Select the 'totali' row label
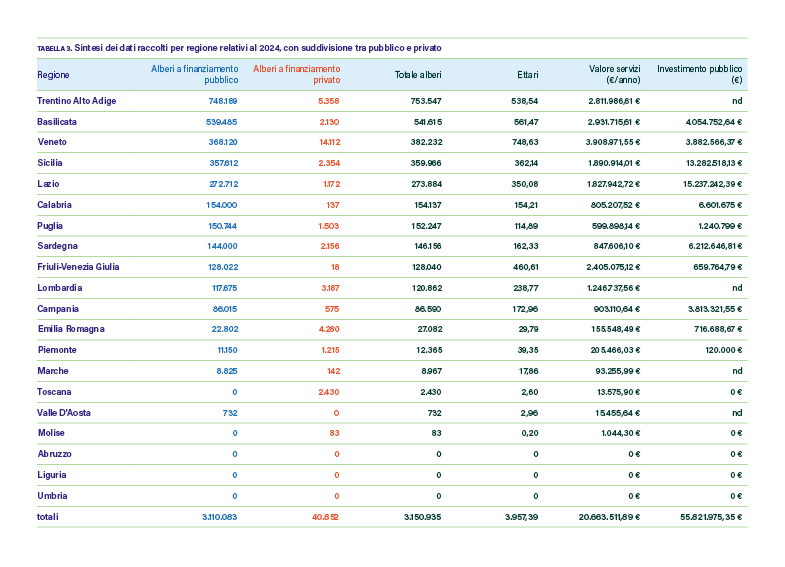 coord(48,516)
